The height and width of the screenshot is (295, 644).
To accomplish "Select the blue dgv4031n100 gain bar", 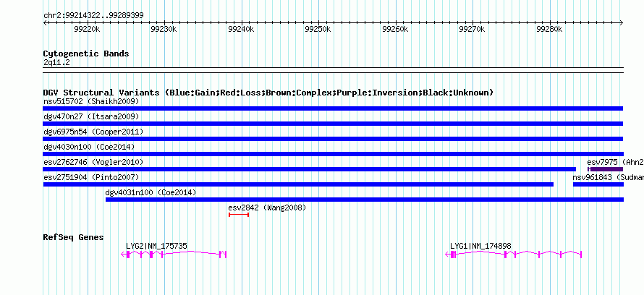I will (x=365, y=200).
